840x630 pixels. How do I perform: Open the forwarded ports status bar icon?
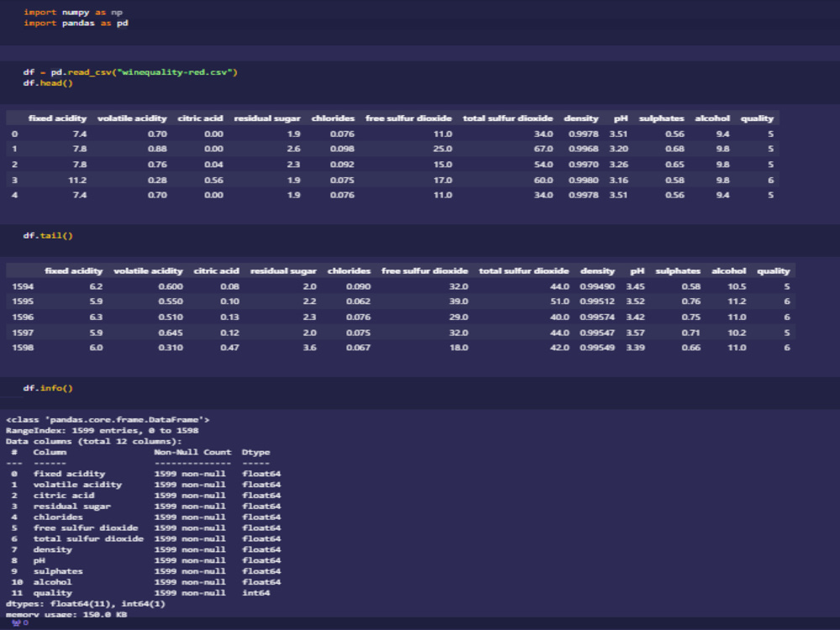19,623
